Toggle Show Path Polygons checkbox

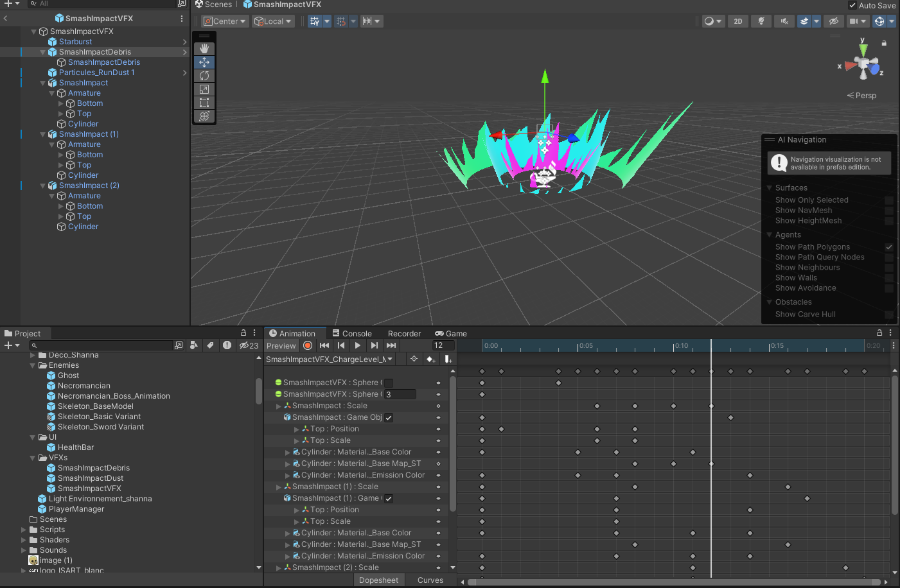[889, 247]
